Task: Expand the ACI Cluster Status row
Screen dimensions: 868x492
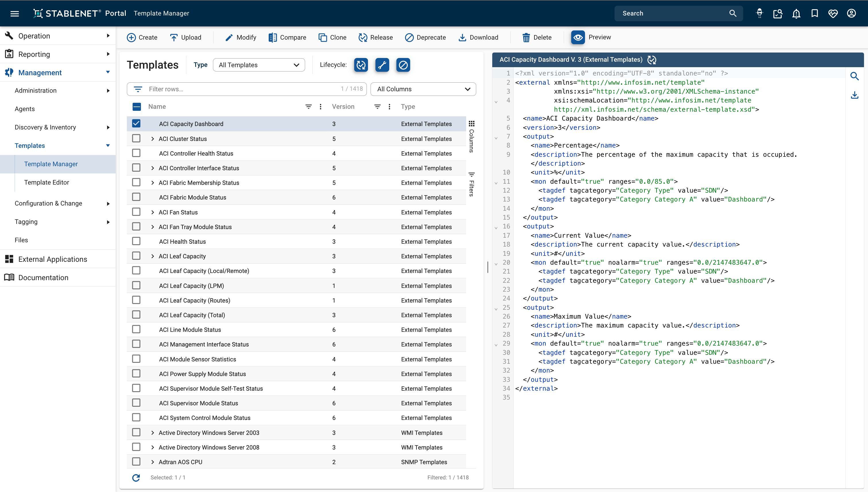Action: pos(152,139)
